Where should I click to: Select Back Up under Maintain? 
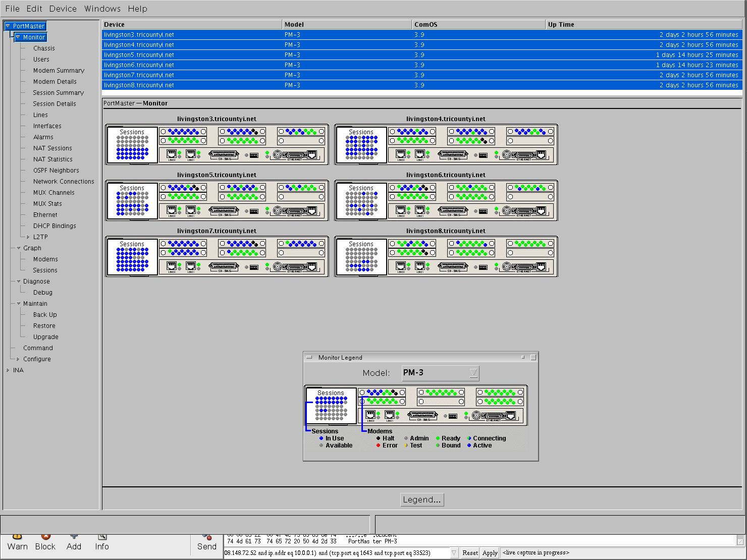coord(45,315)
